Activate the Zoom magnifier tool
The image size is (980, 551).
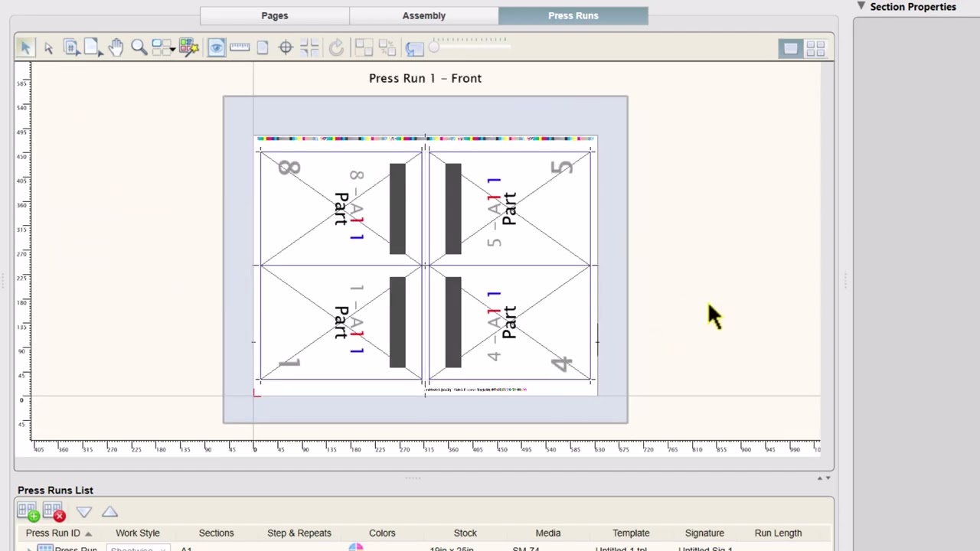coord(139,47)
